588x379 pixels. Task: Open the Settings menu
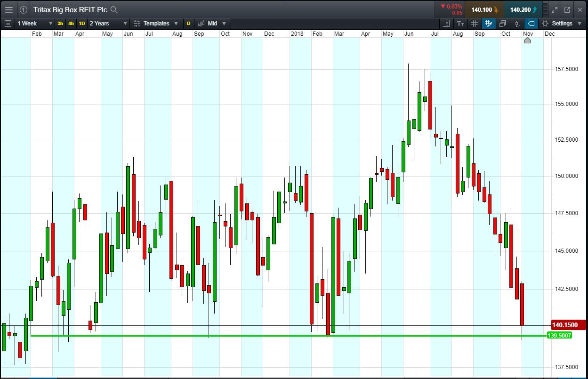[x=562, y=23]
